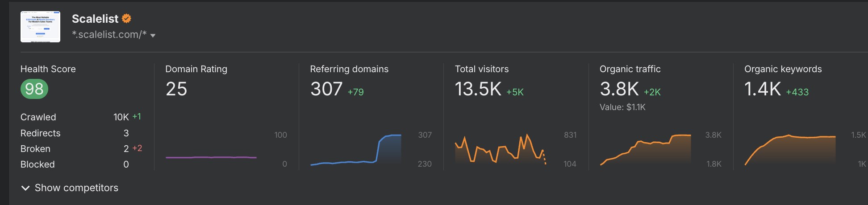Click the Domain Rating value 25

(176, 89)
